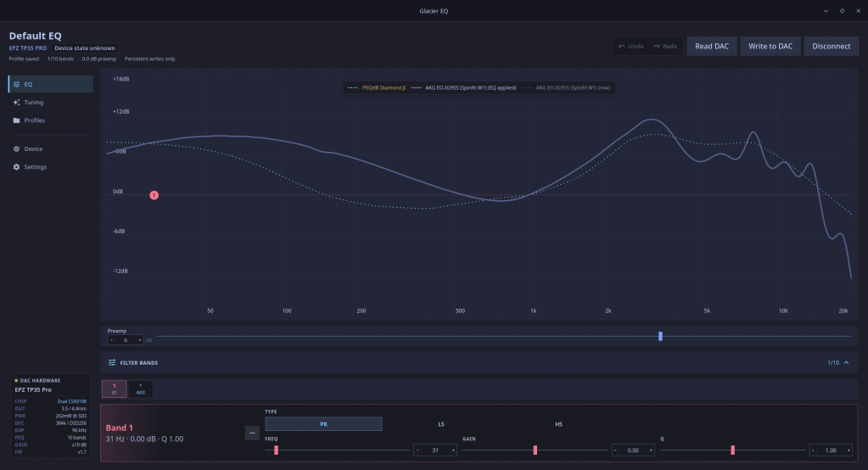Undo the last EQ change

tap(630, 46)
